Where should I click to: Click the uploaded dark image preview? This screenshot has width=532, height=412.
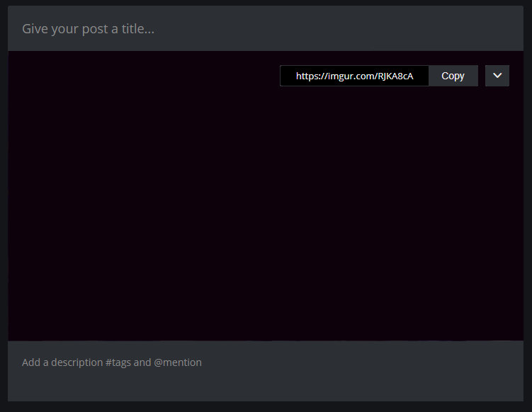(266, 212)
